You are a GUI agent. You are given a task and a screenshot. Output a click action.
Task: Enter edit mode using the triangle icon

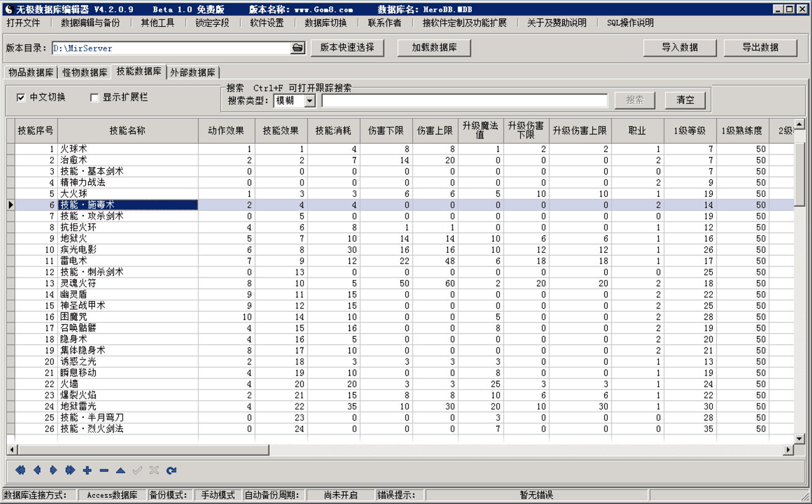click(120, 470)
